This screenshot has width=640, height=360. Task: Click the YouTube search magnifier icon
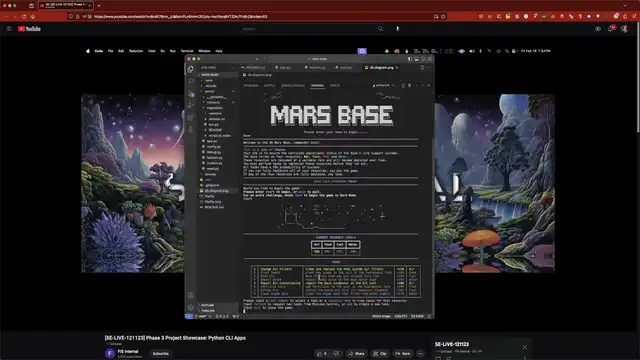(x=380, y=29)
